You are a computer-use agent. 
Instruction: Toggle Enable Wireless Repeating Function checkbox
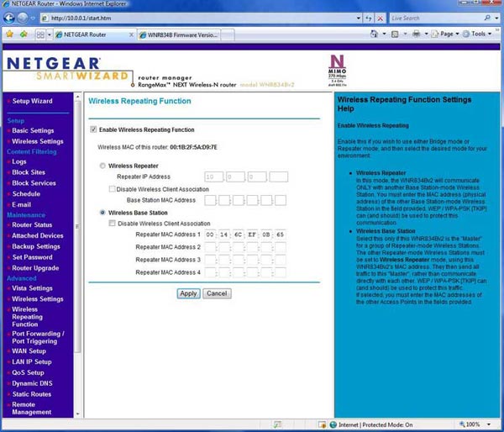[x=93, y=129]
